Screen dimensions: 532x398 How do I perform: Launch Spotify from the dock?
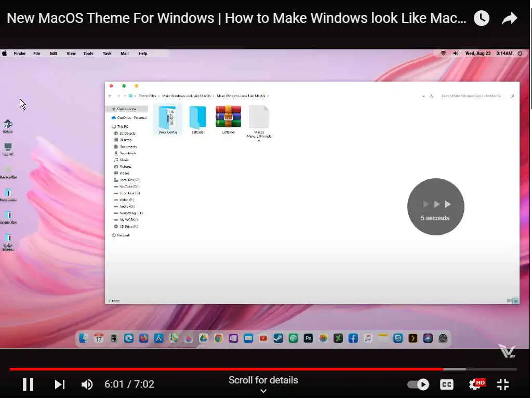(x=294, y=338)
